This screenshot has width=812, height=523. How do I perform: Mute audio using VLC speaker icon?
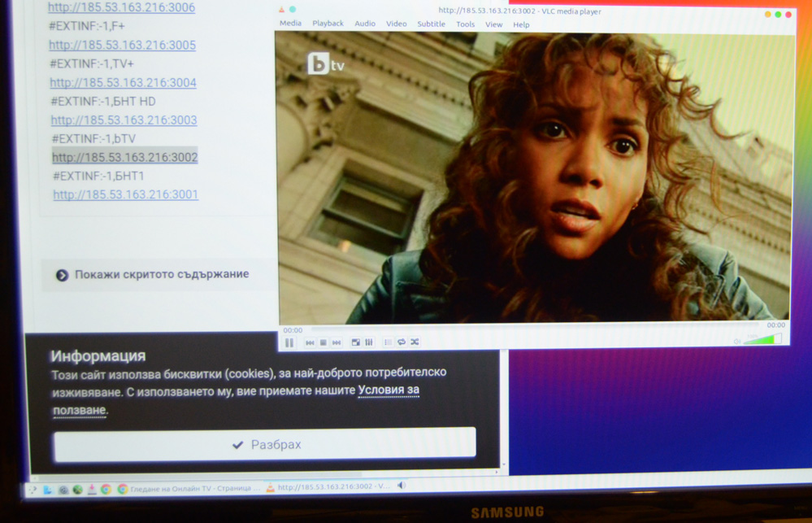point(737,341)
